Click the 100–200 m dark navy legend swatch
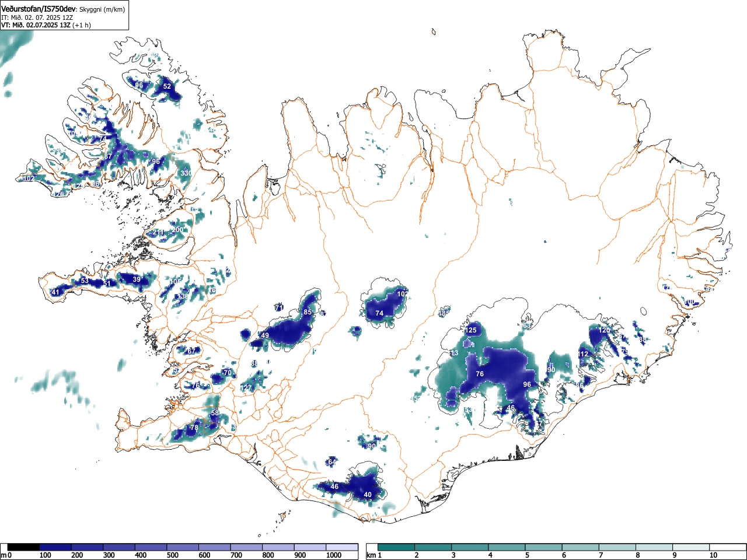Viewport: 747px width, 560px height. coord(55,547)
